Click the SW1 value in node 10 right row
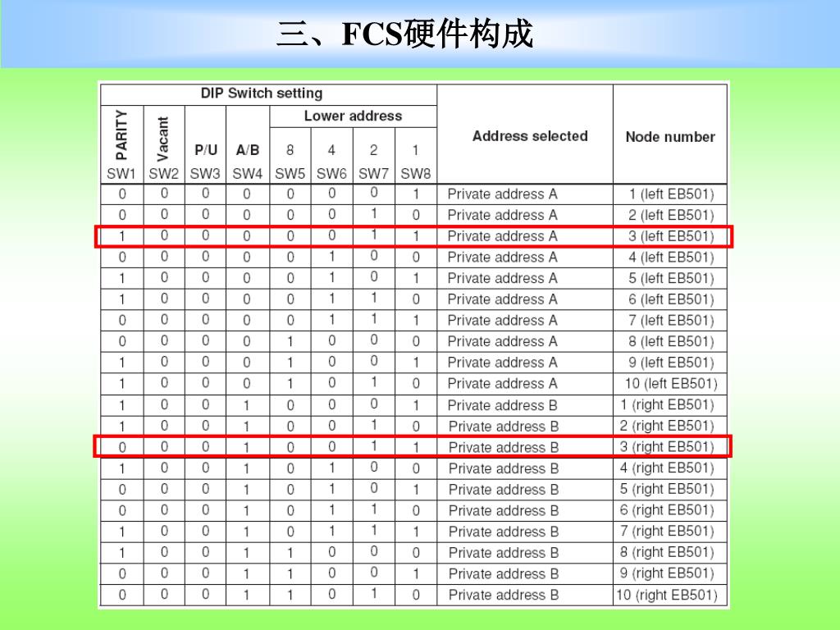Screen dimensions: 840x630 (122, 595)
